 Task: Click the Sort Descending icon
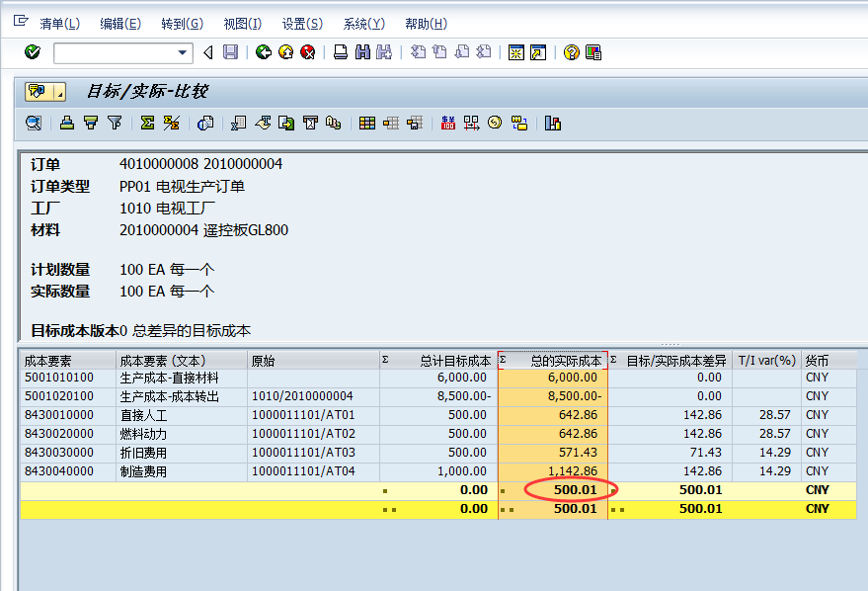point(91,123)
